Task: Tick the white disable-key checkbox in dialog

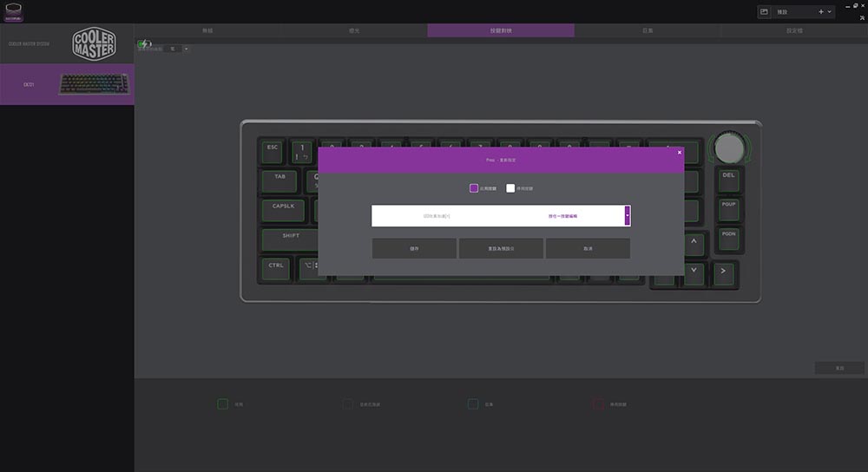Action: pyautogui.click(x=510, y=188)
